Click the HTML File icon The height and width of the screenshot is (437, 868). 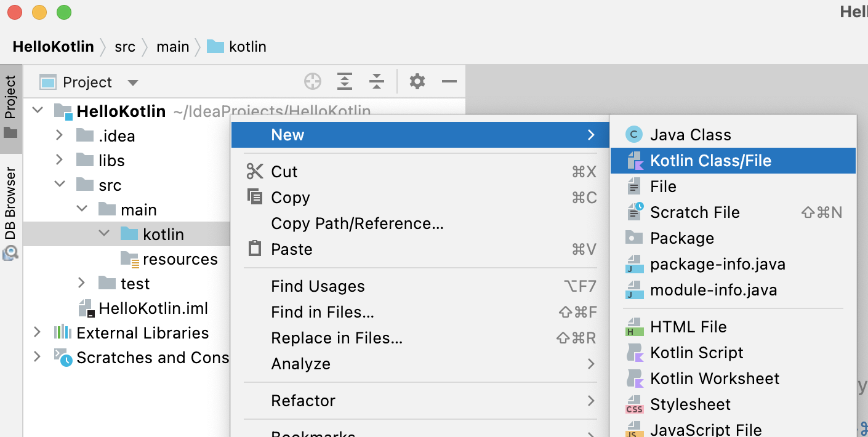tap(634, 327)
